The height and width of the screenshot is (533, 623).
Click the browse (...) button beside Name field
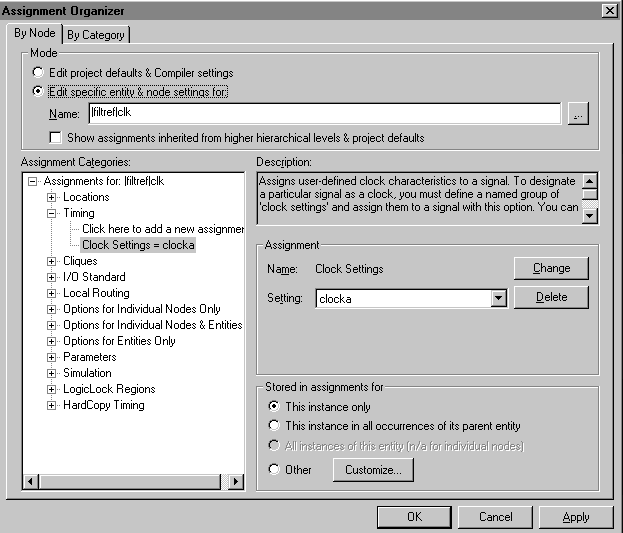577,114
